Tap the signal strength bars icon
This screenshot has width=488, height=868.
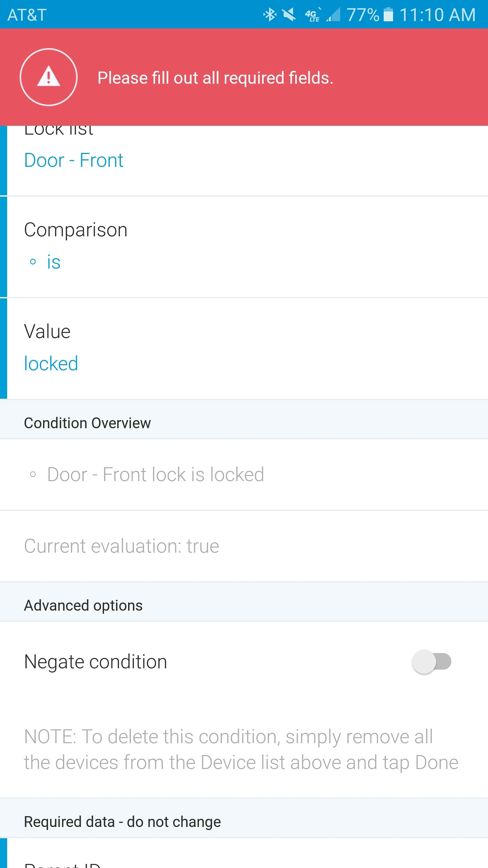coord(333,15)
